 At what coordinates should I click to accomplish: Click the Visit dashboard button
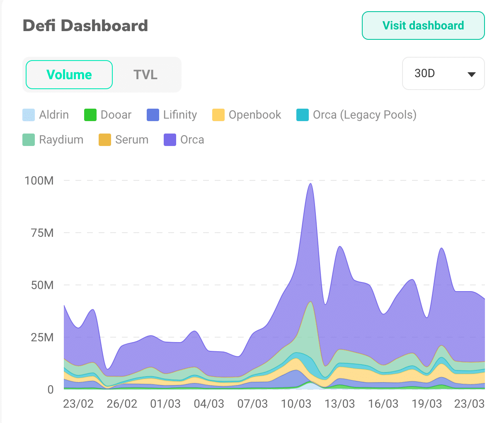pyautogui.click(x=423, y=25)
